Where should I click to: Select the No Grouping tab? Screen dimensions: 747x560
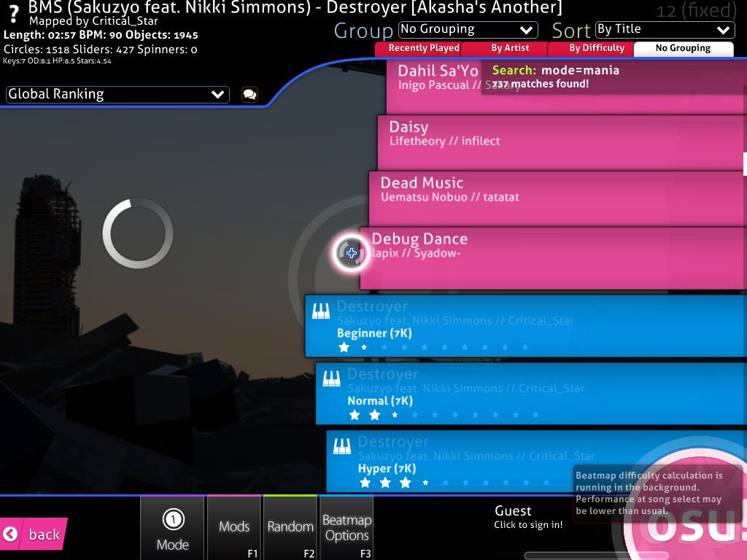click(x=683, y=49)
